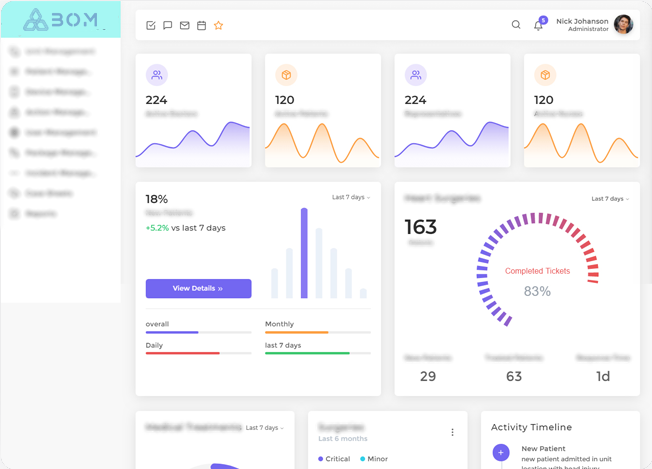Open the to-do checkbox icon in top toolbar
This screenshot has height=469, width=652.
click(151, 25)
